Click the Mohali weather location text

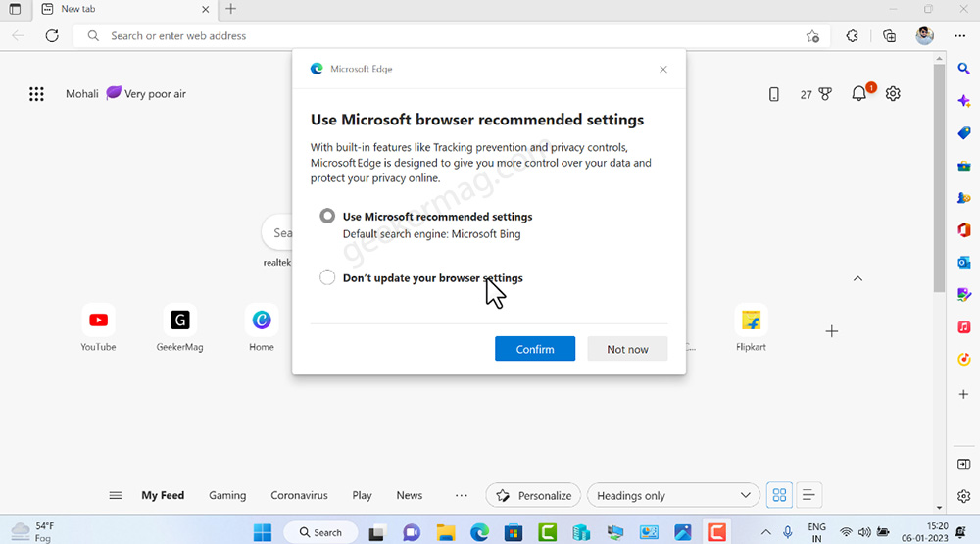tap(82, 94)
